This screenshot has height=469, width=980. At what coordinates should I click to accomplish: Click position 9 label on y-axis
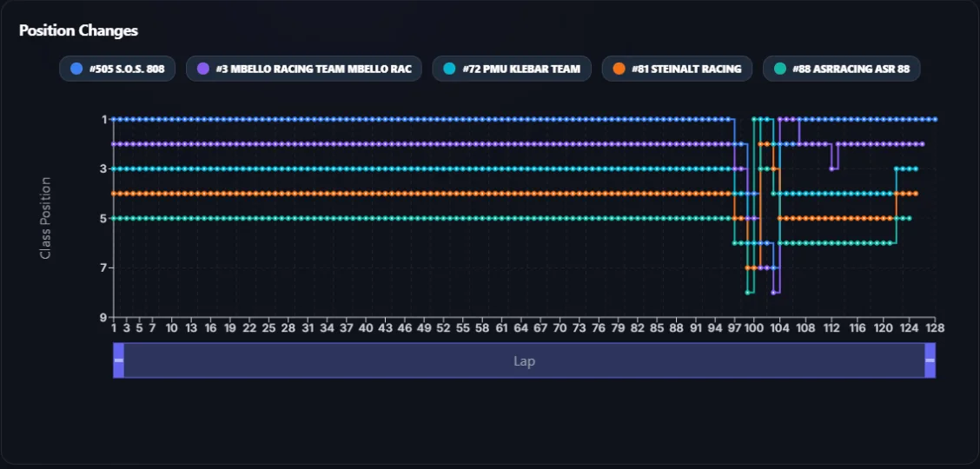pos(104,317)
